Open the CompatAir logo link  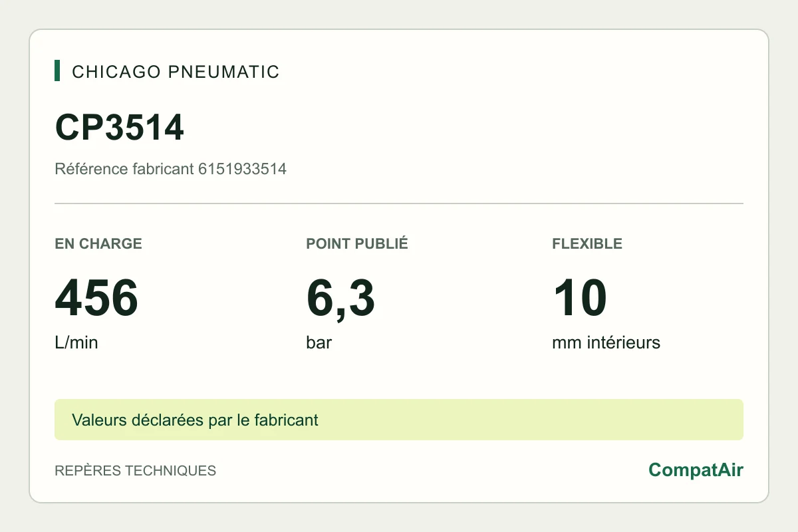pos(696,470)
